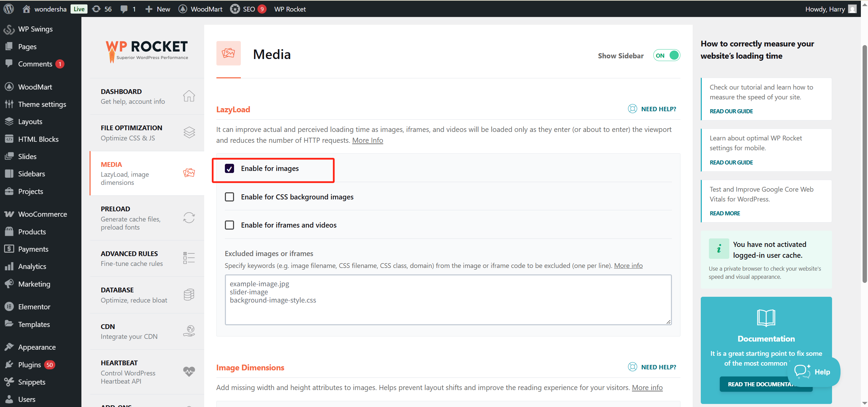Click the File Optimization layers icon
Viewport: 868px width, 407px height.
click(x=189, y=132)
